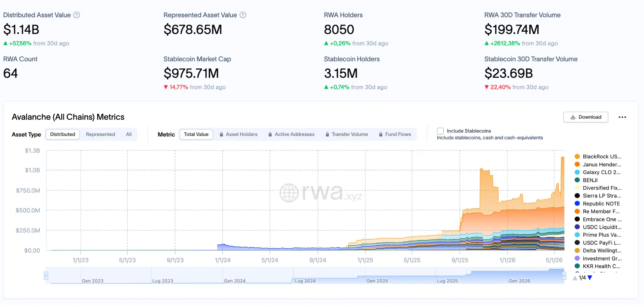The image size is (644, 305).
Task: Toggle Embrace One legend series
Action: point(598,219)
